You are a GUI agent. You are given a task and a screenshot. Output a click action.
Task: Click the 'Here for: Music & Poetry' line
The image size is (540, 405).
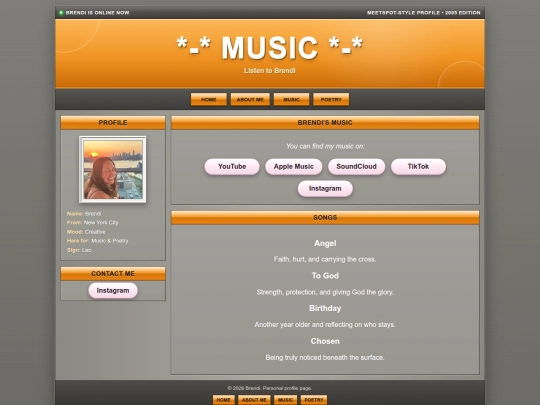(x=97, y=241)
